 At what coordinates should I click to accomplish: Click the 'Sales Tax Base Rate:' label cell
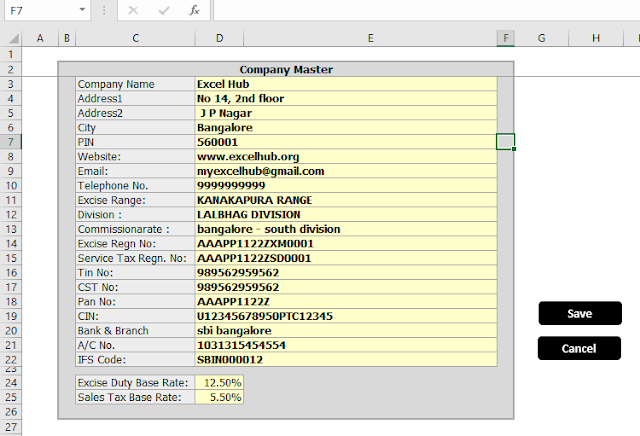[x=135, y=397]
